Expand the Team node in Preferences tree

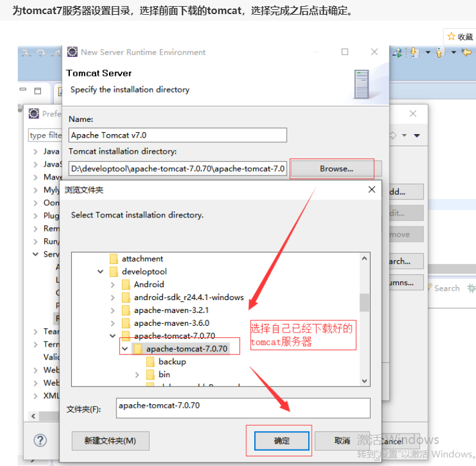(x=36, y=332)
